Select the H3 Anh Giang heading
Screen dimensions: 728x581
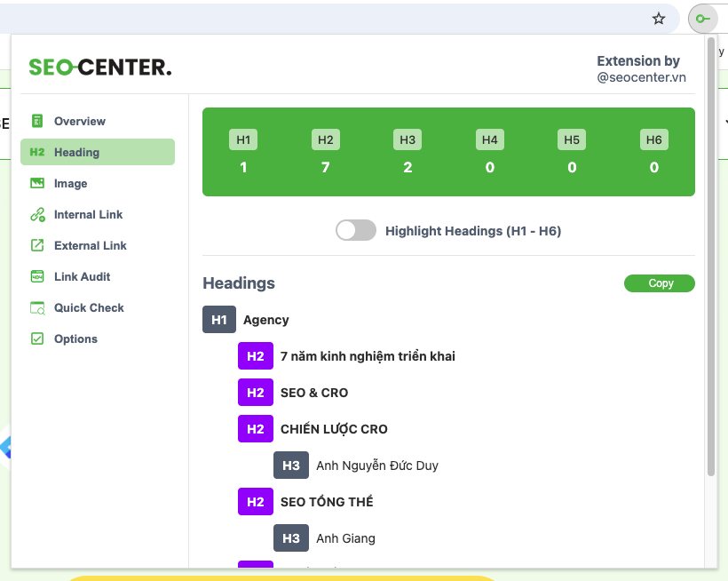345,538
